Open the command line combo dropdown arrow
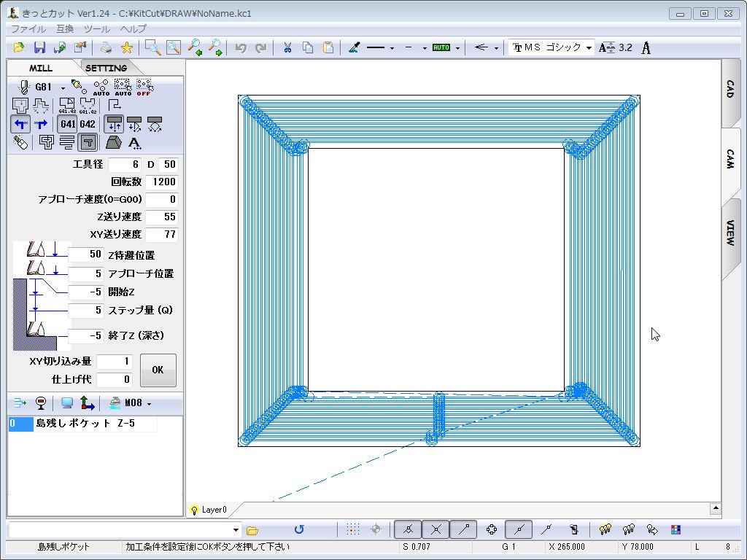The image size is (747, 560). (236, 529)
